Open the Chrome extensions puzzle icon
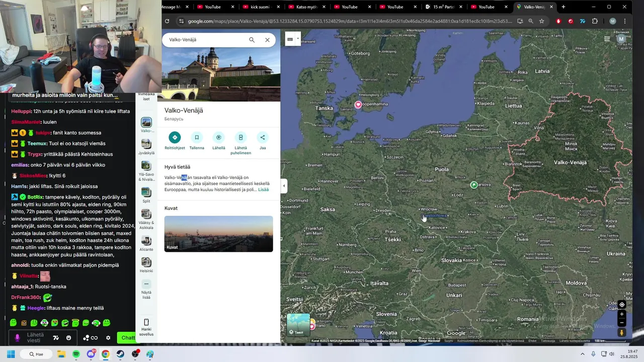The width and height of the screenshot is (644, 362). [x=595, y=21]
